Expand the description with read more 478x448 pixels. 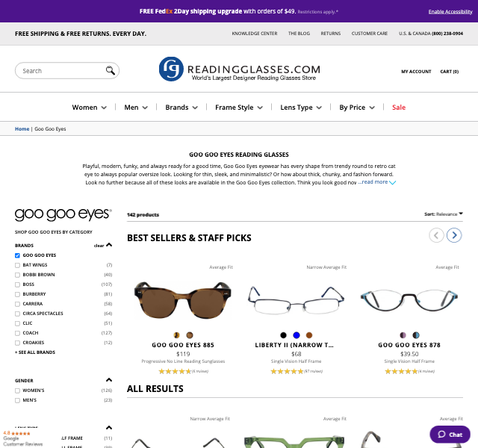pyautogui.click(x=376, y=182)
